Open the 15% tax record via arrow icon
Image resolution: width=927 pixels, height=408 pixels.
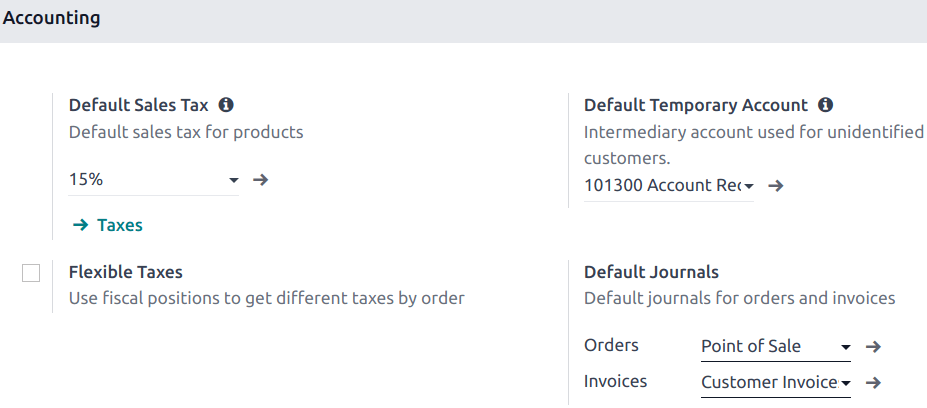pyautogui.click(x=261, y=180)
